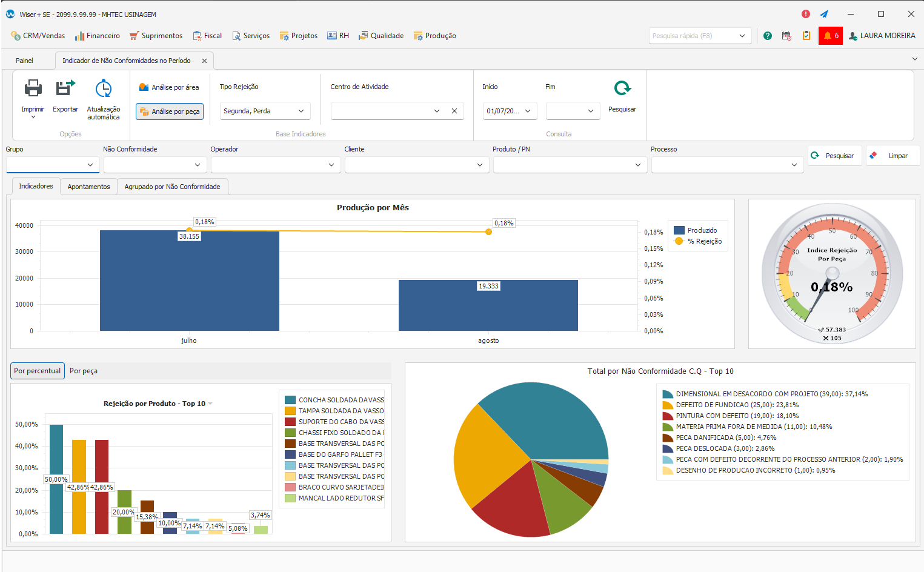Click the Pesquisar button beside filters
Viewport: 924px width, 572px height.
click(834, 156)
